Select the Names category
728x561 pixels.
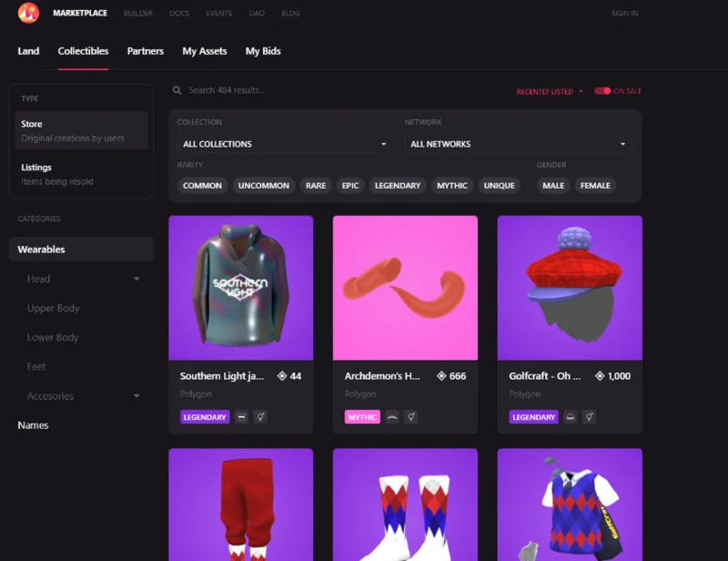[x=33, y=425]
